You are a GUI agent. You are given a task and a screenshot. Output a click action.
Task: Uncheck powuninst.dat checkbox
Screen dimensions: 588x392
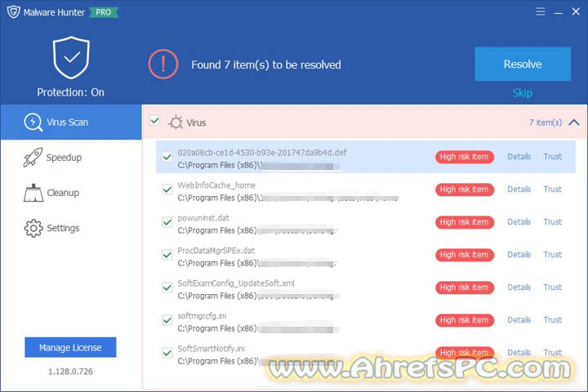point(167,222)
